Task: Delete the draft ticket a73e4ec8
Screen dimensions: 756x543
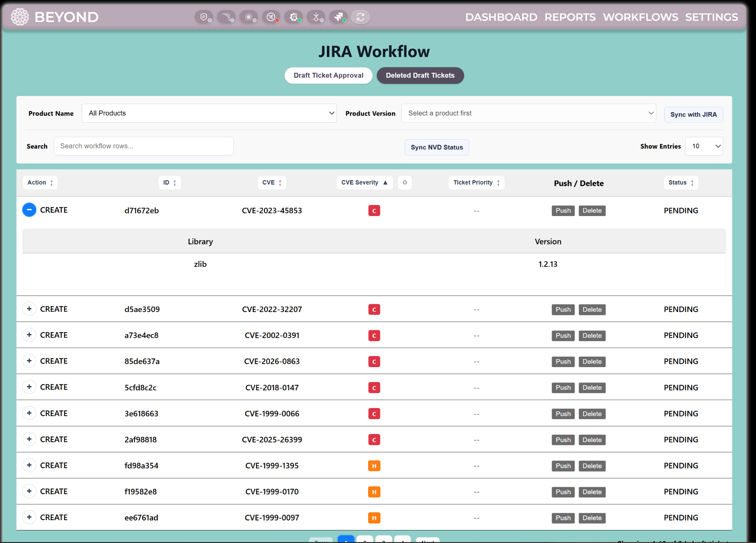Action: [x=592, y=336]
